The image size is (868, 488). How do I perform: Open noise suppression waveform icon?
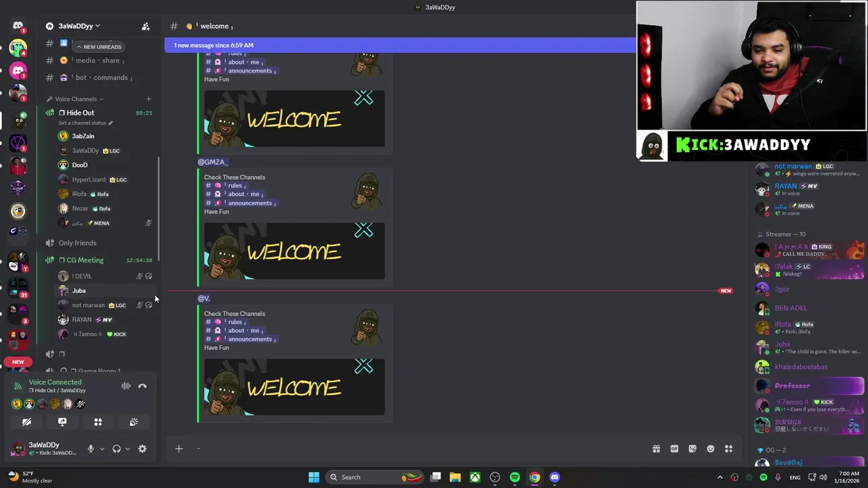pos(126,386)
